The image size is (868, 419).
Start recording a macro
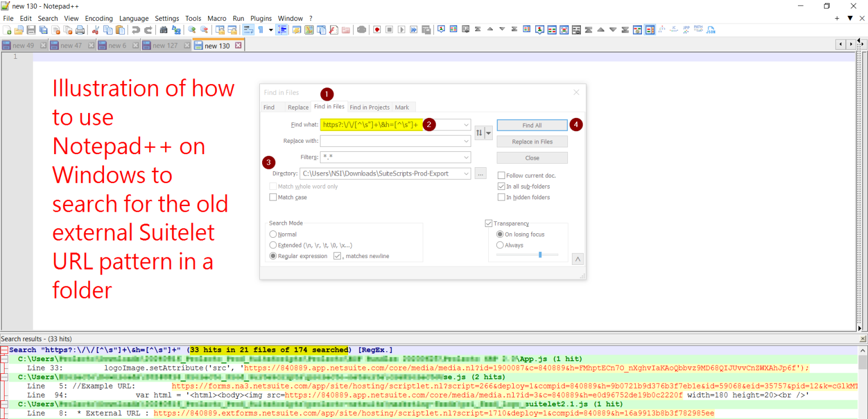coord(376,29)
